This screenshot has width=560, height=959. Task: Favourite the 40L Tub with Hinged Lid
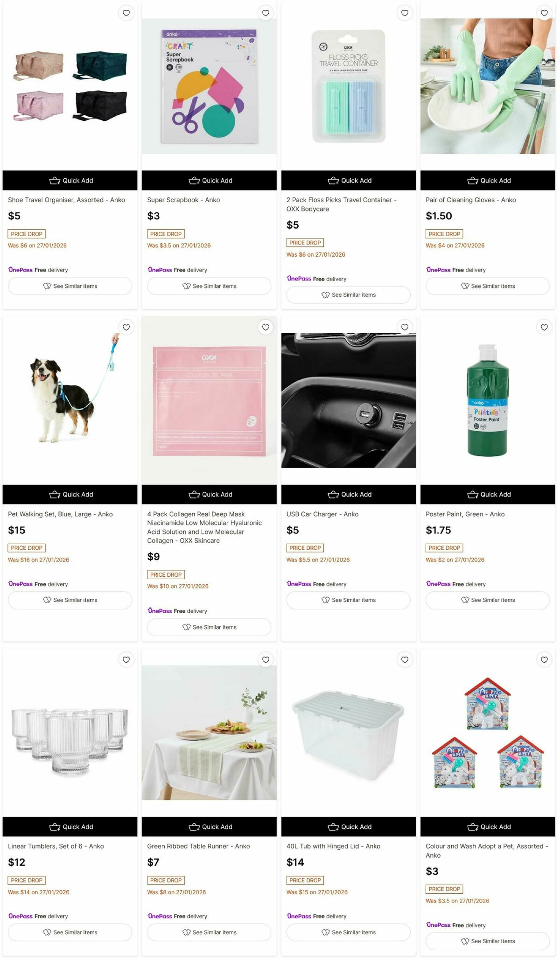pyautogui.click(x=404, y=660)
